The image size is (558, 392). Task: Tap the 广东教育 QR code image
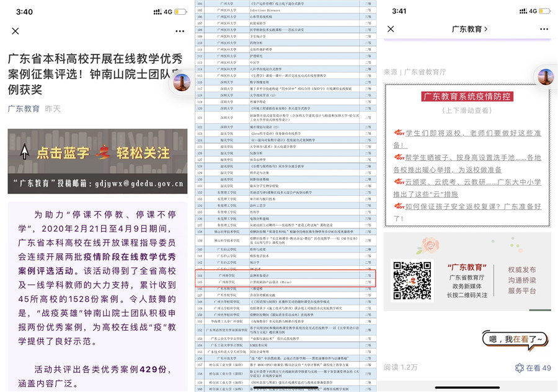click(412, 281)
